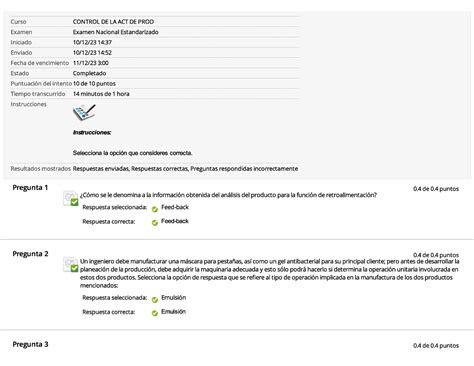This screenshot has height=366, width=474.
Task: Click elapsed time 14 minutos de 1 hora
Action: pos(101,94)
